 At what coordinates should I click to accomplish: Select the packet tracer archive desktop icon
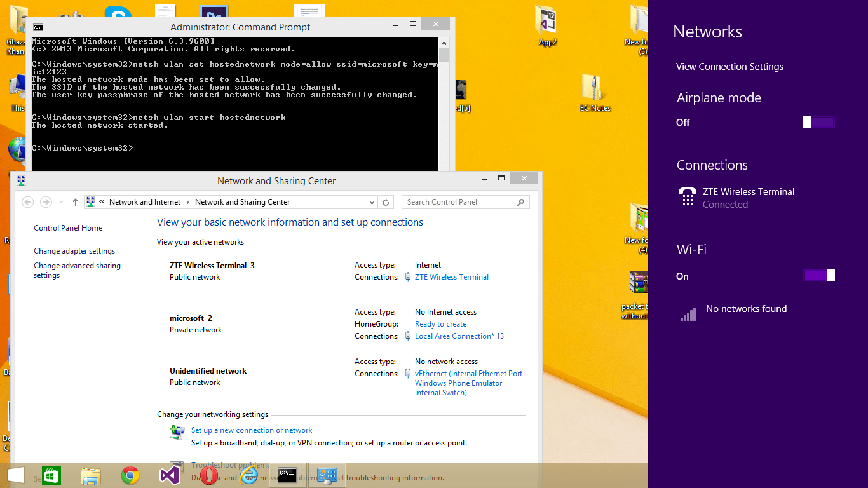(635, 295)
